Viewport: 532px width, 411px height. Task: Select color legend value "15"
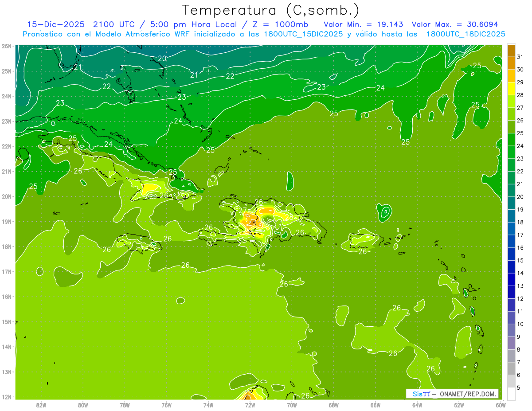coord(520,260)
